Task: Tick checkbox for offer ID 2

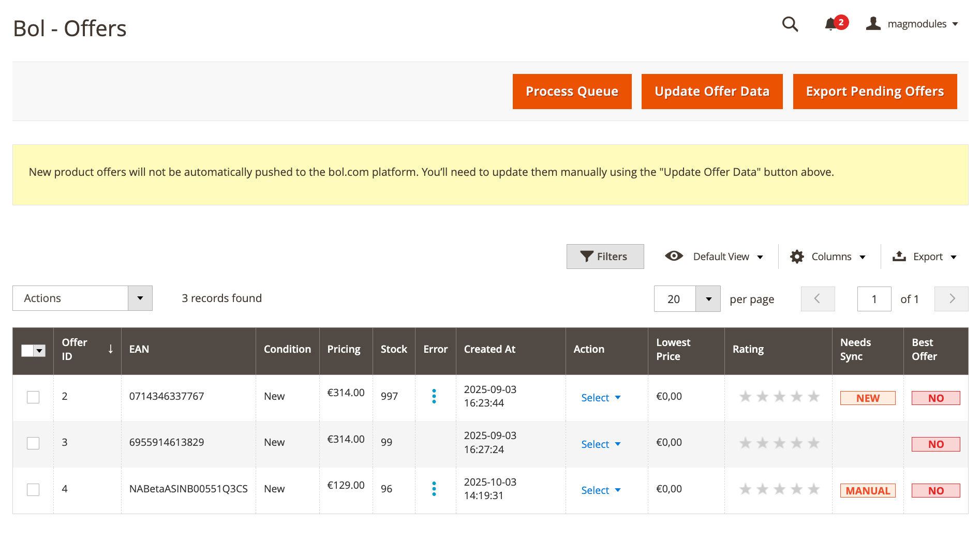Action: (x=33, y=397)
